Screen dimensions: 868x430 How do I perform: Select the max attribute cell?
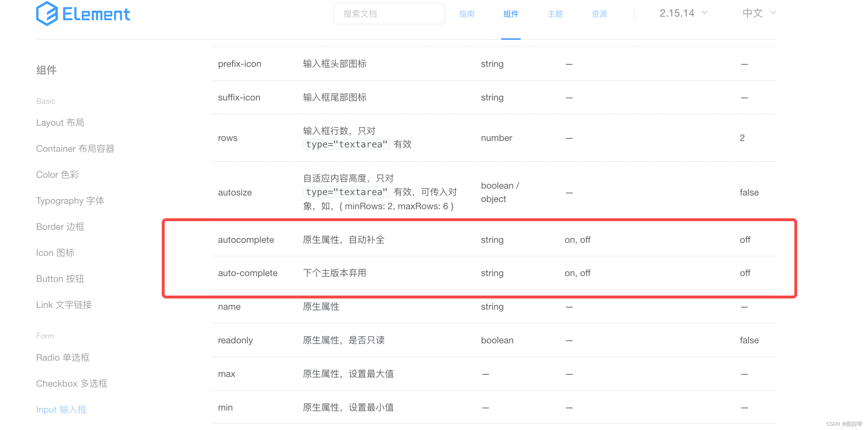[x=227, y=374]
